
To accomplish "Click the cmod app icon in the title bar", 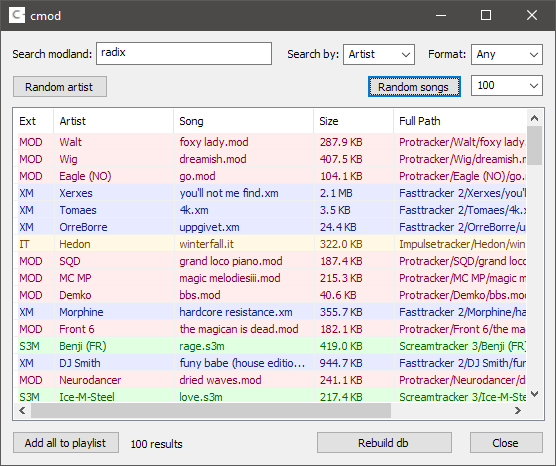I will tap(17, 15).
